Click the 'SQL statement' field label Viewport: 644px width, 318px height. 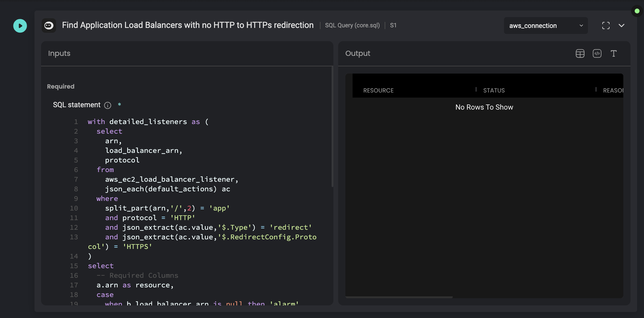coord(77,105)
